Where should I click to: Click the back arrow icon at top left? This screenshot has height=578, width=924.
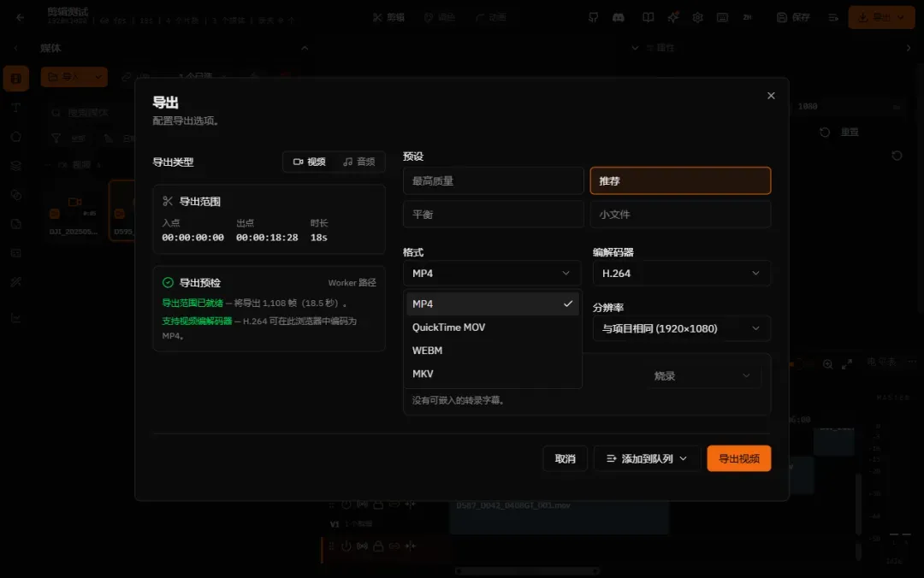click(20, 18)
